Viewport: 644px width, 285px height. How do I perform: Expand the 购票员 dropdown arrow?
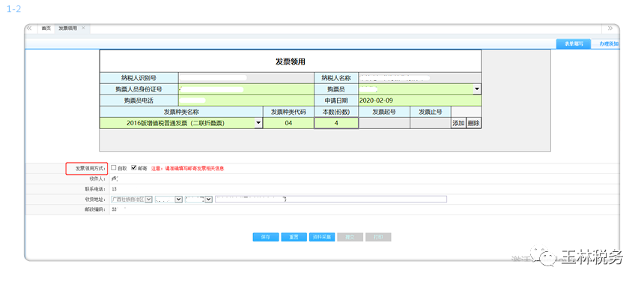click(x=477, y=89)
